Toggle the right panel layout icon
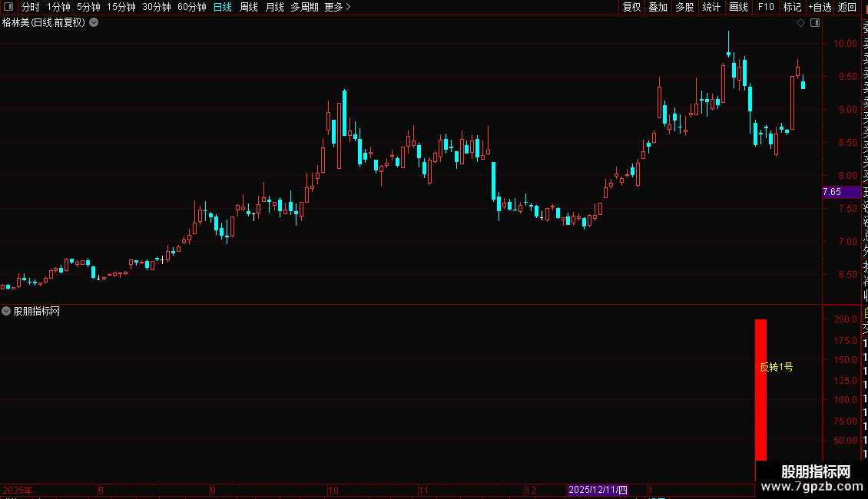Image resolution: width=868 pixels, height=499 pixels. coord(815,23)
